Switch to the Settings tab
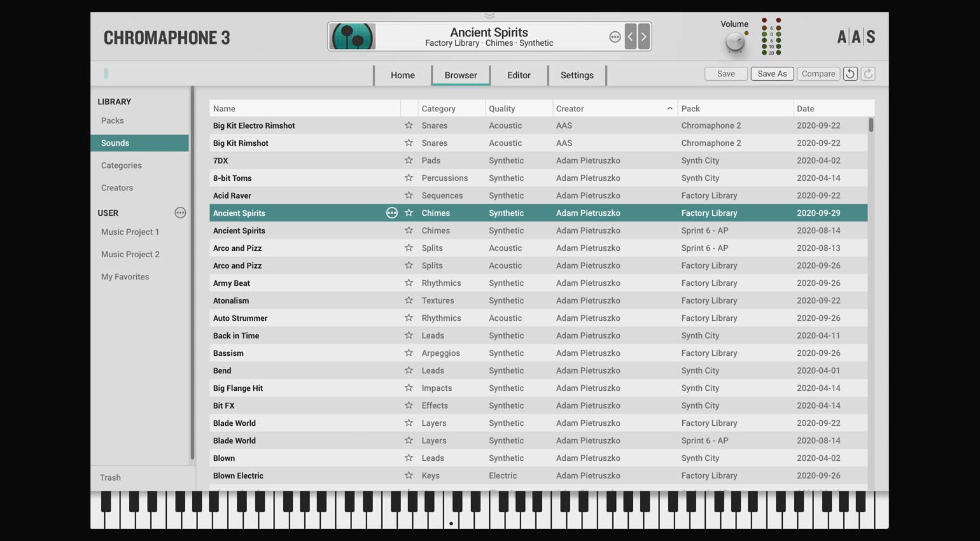 click(x=577, y=75)
